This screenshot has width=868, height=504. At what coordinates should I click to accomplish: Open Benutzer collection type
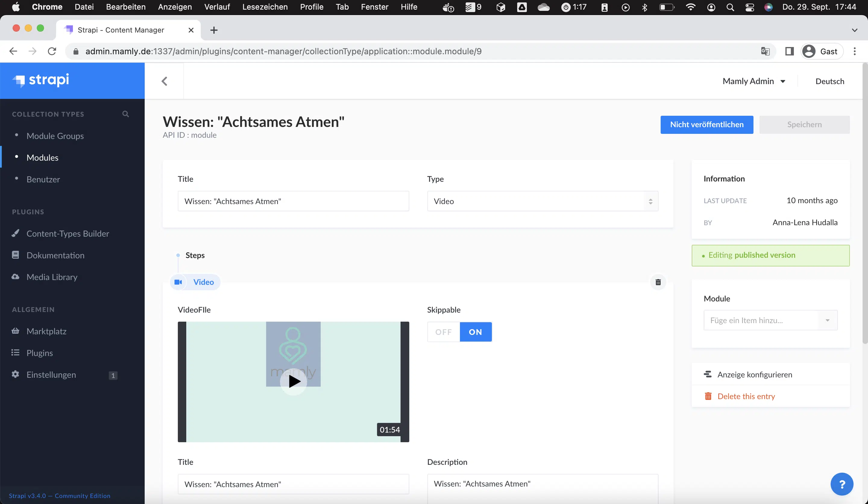pos(43,179)
